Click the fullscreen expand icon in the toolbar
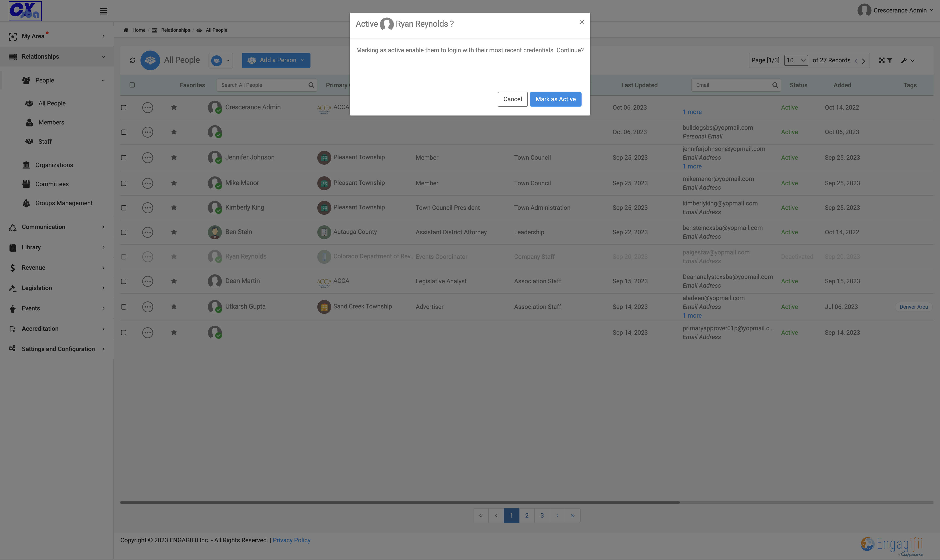 (x=882, y=60)
